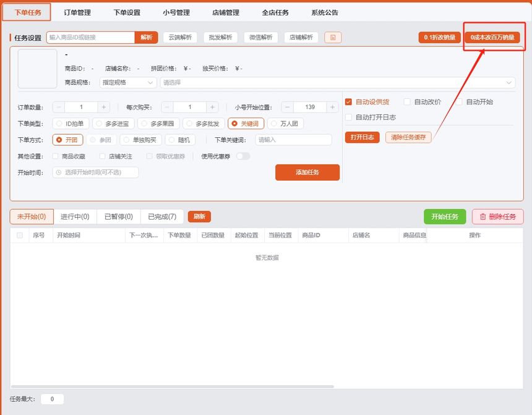Screen dimensions: 532x415
Task: Show the 已暂停(0) task list
Action: (119, 216)
